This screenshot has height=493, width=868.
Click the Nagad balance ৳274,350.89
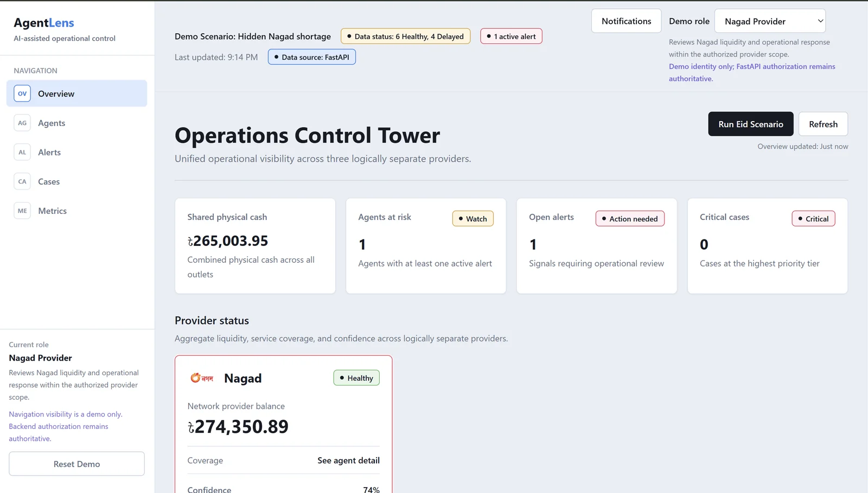pyautogui.click(x=238, y=427)
